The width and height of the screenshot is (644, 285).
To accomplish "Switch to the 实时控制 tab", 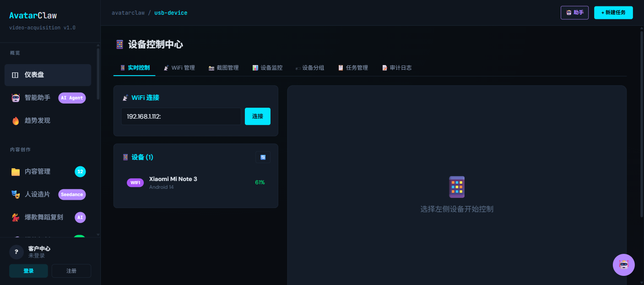I will pyautogui.click(x=135, y=68).
